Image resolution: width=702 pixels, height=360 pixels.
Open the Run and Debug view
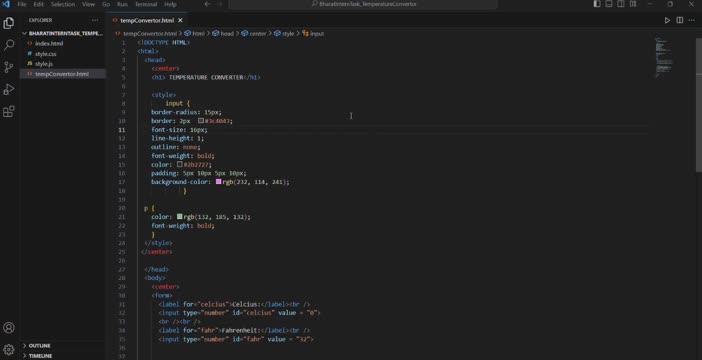click(9, 89)
